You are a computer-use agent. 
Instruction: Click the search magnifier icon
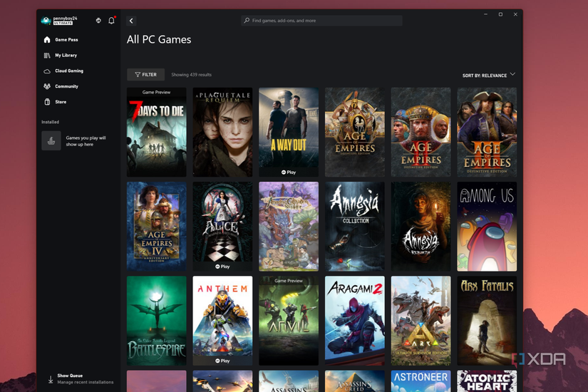[x=247, y=21]
